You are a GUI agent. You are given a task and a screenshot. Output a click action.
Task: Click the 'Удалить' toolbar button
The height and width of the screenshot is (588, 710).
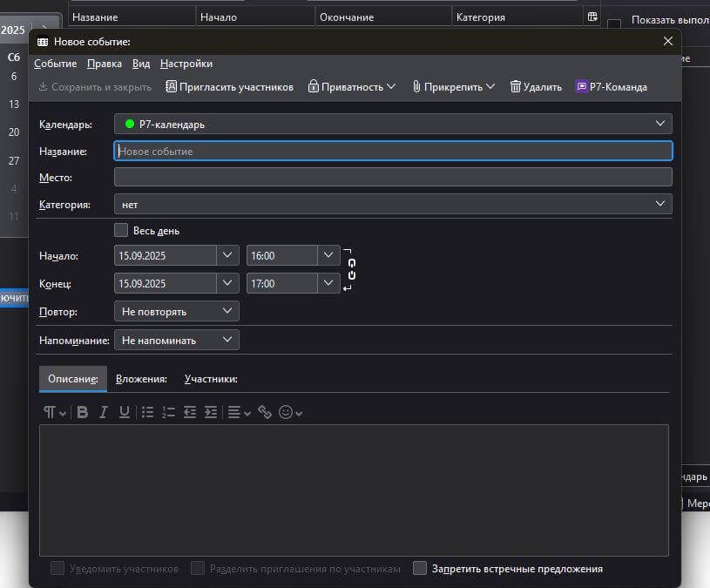pyautogui.click(x=536, y=87)
